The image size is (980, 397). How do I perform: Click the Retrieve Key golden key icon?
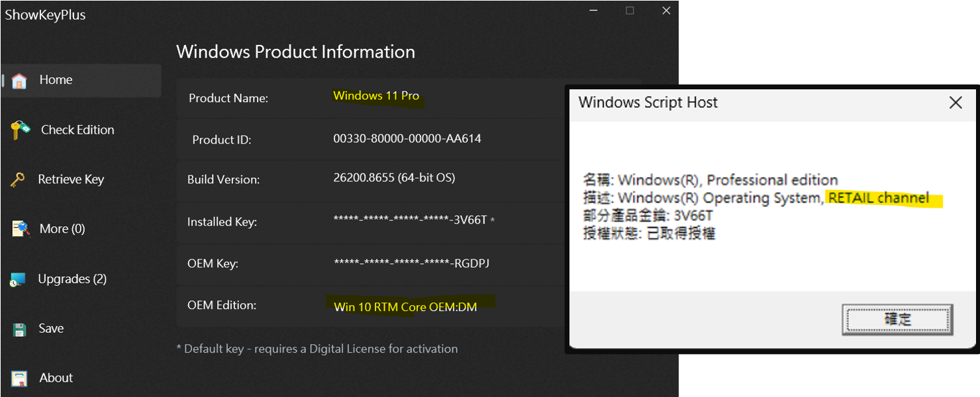click(x=18, y=180)
